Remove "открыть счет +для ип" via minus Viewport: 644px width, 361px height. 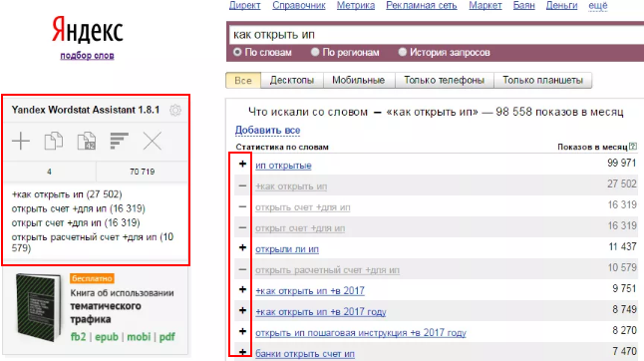tap(242, 206)
